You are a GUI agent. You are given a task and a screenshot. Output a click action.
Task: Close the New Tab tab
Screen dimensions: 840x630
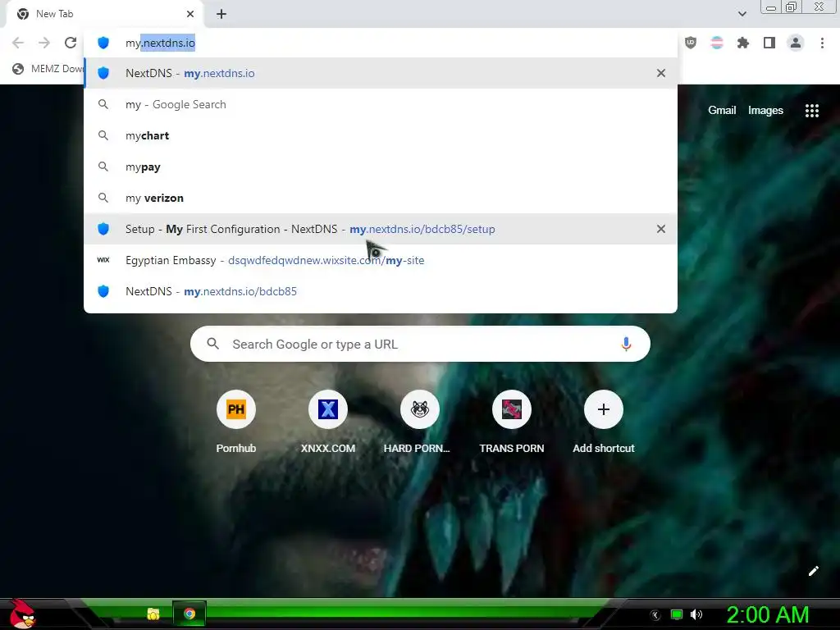coord(190,14)
